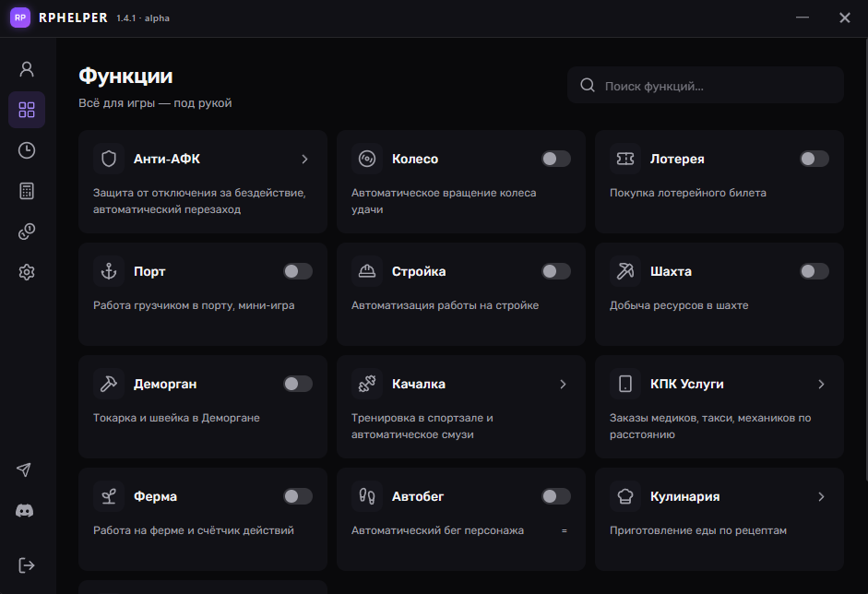Click the ticket icon on the Лотерея card
This screenshot has width=868, height=594.
[625, 159]
